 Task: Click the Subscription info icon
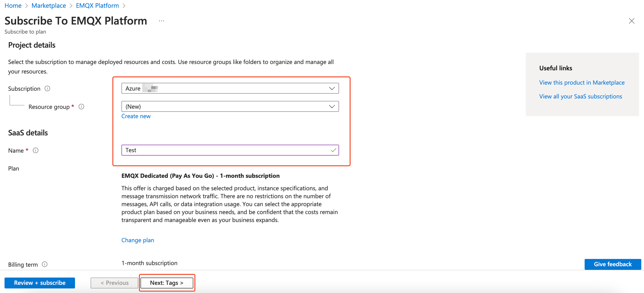tap(47, 89)
